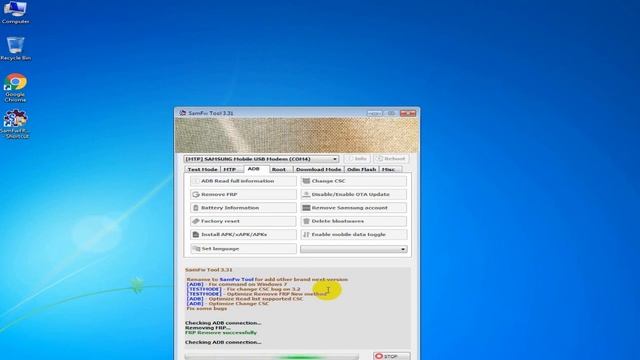
Task: Switch to the Test Mode tab
Action: pyautogui.click(x=202, y=169)
